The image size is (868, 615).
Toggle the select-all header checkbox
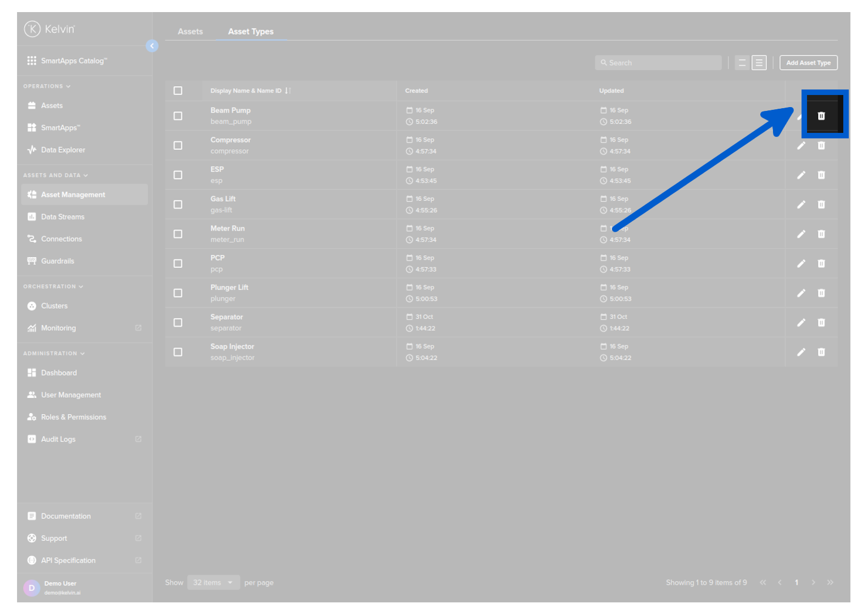pyautogui.click(x=178, y=91)
